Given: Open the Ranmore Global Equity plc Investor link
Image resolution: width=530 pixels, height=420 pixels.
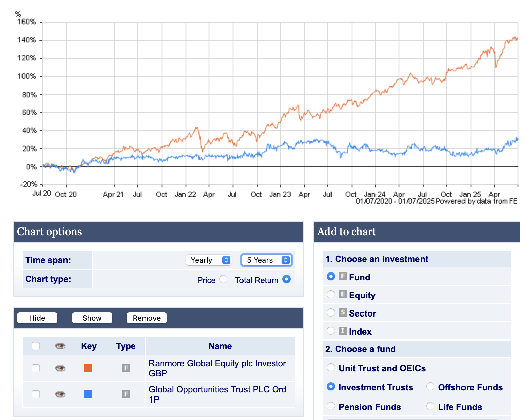Looking at the screenshot, I should tap(217, 368).
